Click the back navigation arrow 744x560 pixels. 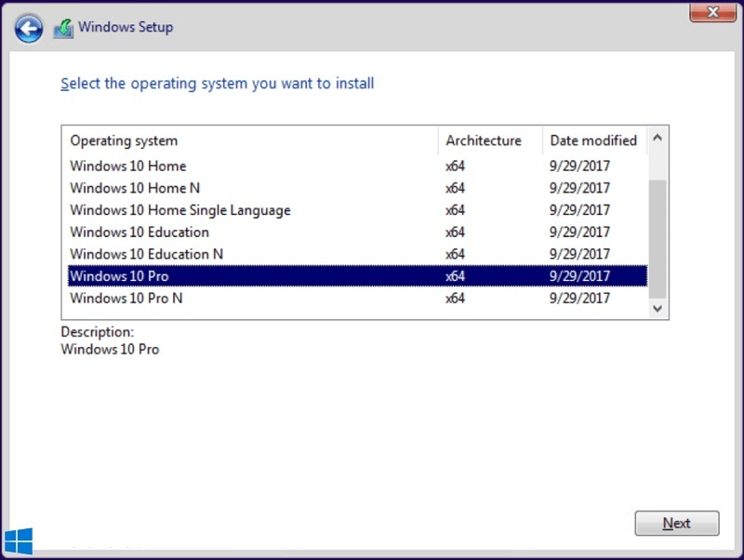click(28, 28)
